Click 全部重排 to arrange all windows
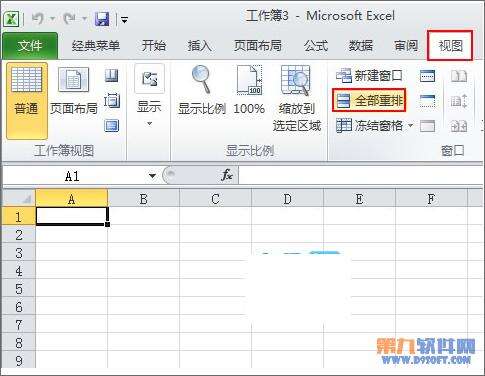The image size is (485, 376). 369,100
